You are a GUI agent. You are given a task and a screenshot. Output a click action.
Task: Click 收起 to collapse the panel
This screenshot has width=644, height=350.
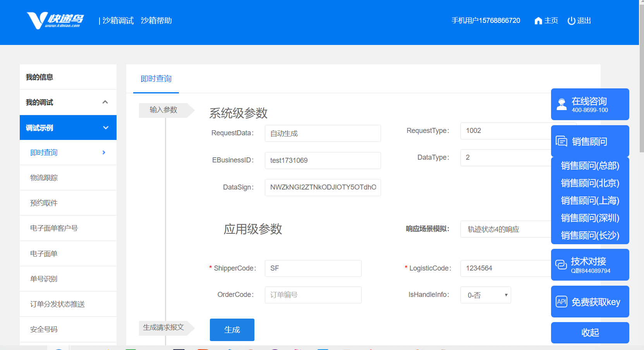tap(589, 333)
